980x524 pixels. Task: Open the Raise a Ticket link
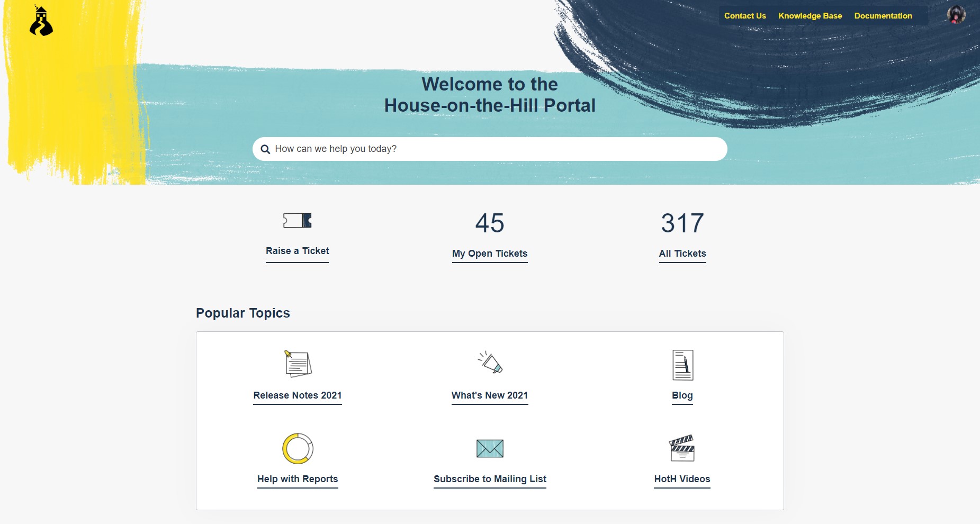[x=297, y=251]
